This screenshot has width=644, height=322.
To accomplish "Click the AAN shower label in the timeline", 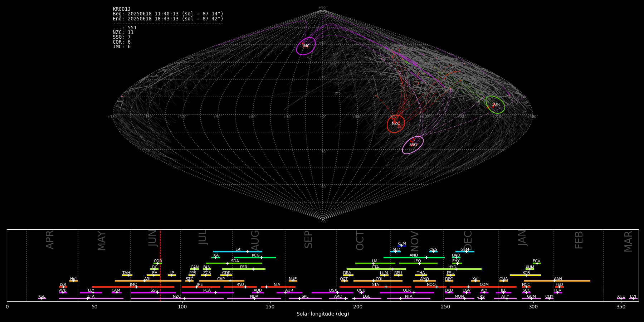I will 558,279.
